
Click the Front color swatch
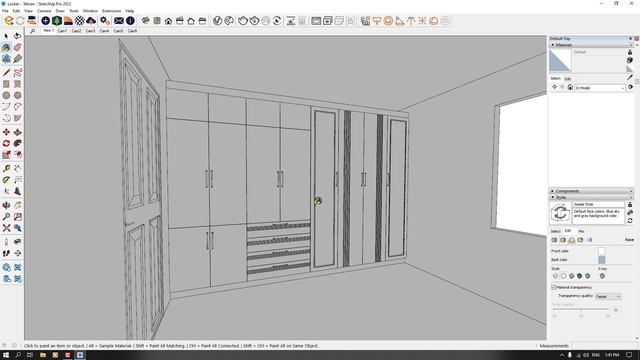602,251
